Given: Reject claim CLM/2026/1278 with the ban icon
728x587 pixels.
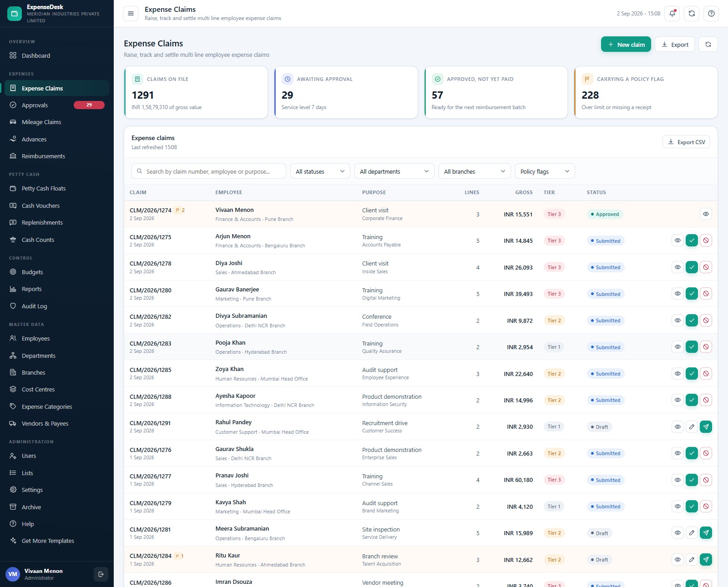Looking at the screenshot, I should pyautogui.click(x=706, y=267).
